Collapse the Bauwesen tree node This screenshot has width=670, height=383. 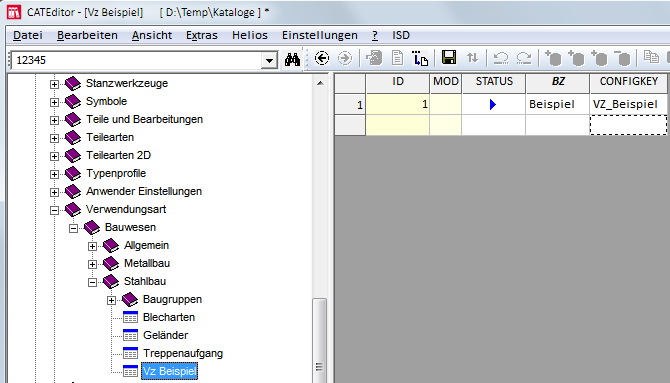click(73, 228)
